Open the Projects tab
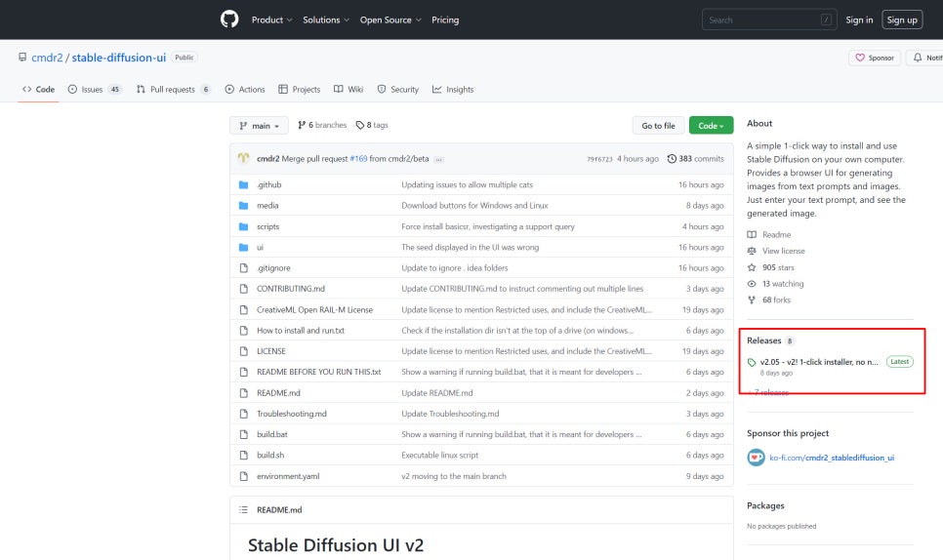The image size is (943, 560). [299, 89]
